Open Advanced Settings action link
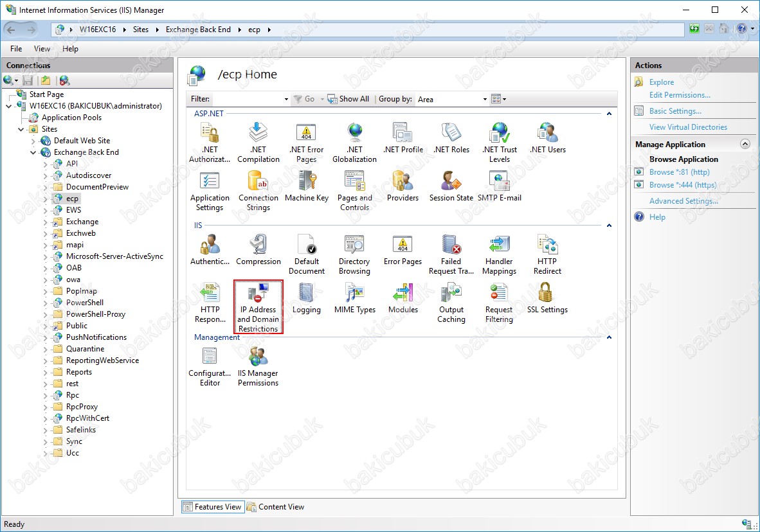This screenshot has height=532, width=760. [684, 201]
